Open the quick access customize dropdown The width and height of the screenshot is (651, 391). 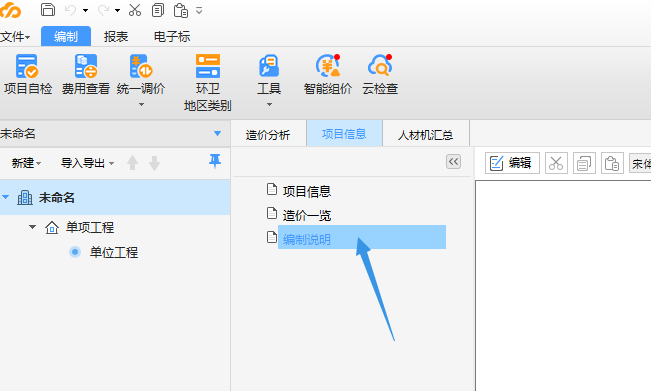[199, 10]
